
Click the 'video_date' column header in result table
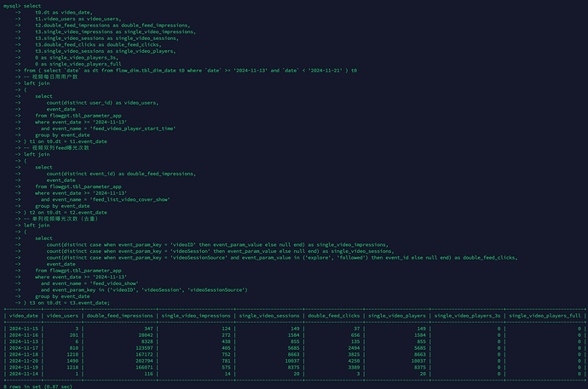point(24,316)
